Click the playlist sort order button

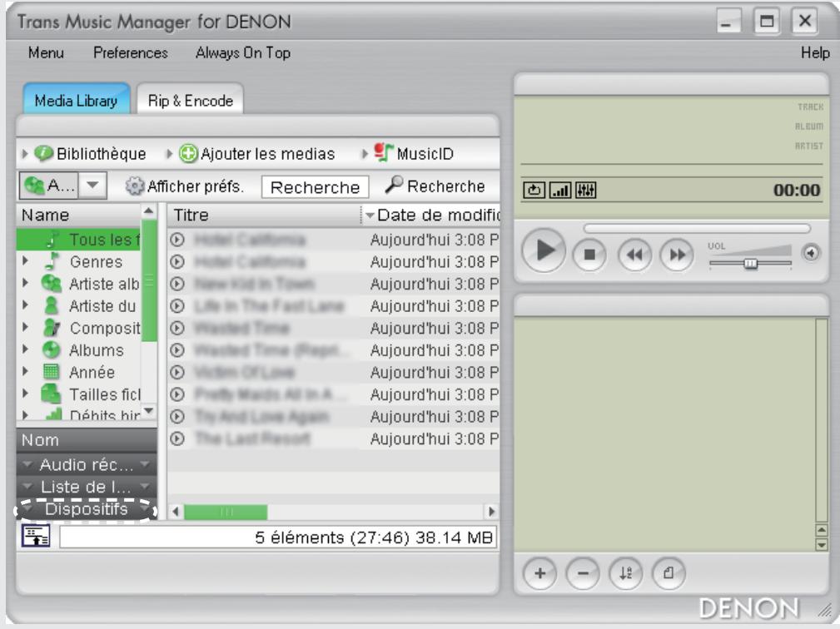pos(626,573)
